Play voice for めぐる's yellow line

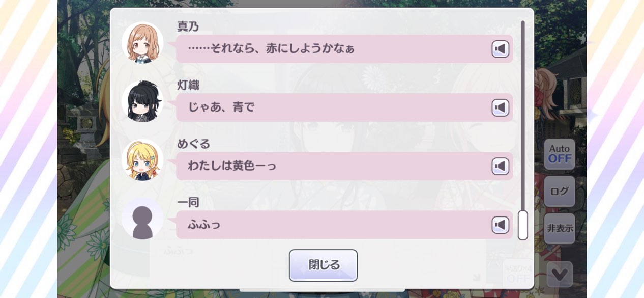[501, 166]
